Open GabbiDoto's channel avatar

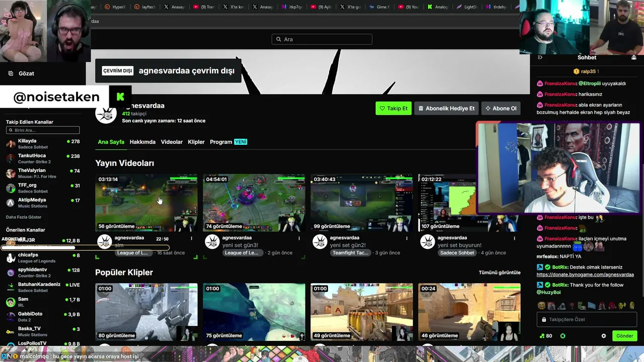pyautogui.click(x=11, y=317)
